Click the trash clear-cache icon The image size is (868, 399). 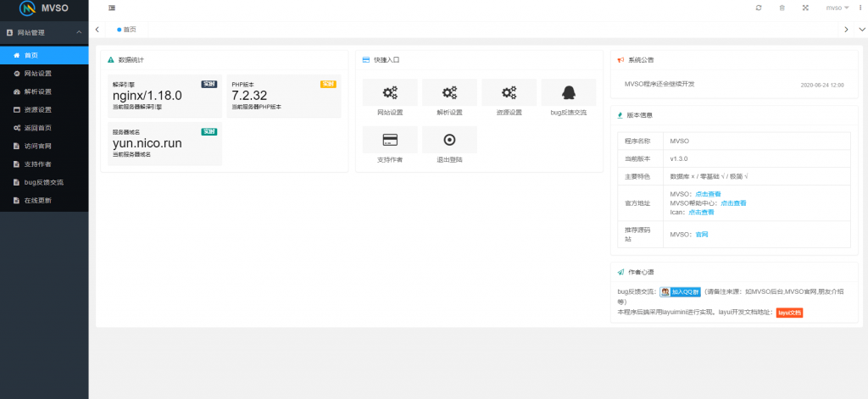pos(782,8)
